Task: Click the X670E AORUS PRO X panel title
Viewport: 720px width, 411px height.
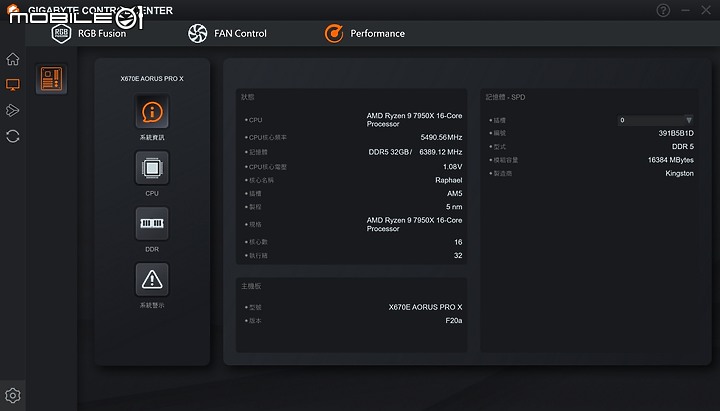Action: tap(152, 79)
